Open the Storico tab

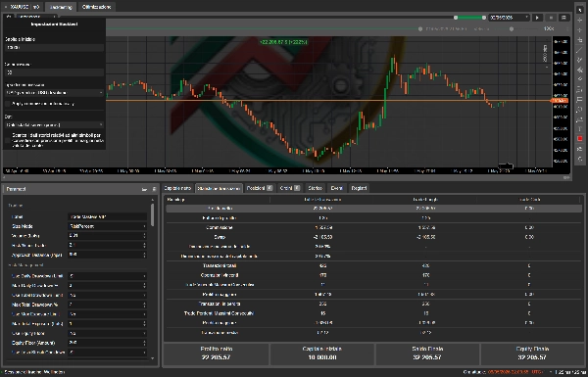tap(315, 188)
